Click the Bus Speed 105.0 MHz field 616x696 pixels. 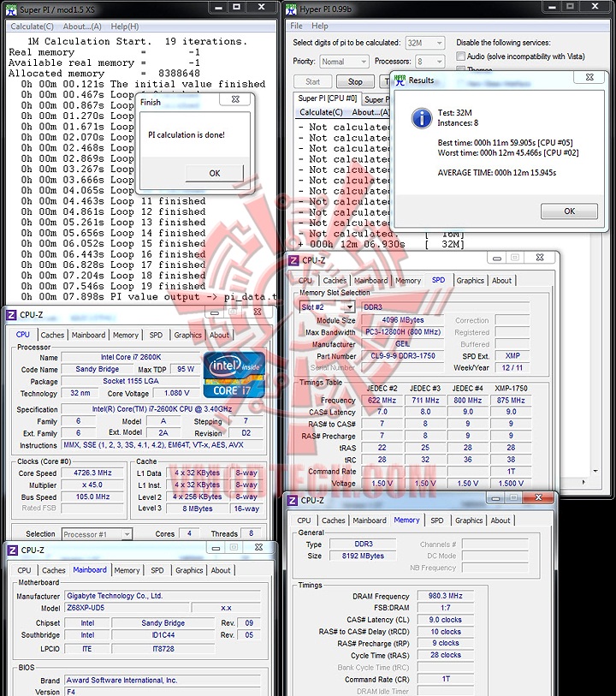pos(92,497)
